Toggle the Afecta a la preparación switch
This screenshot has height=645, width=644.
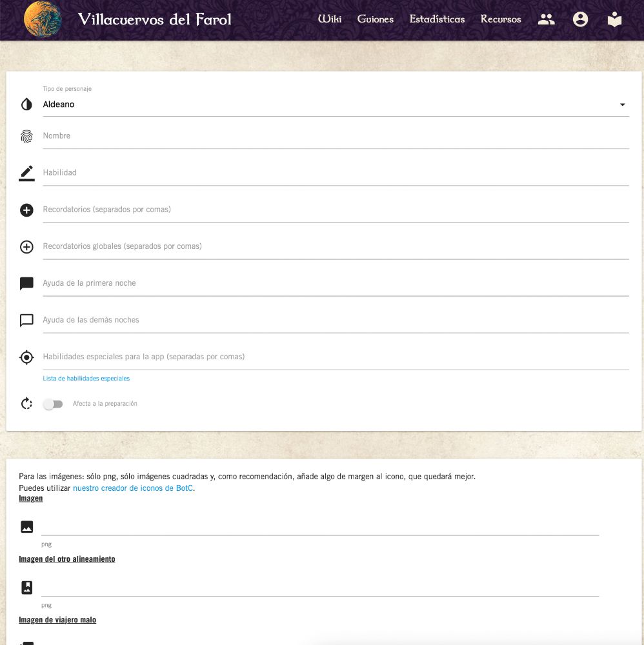[x=53, y=404]
